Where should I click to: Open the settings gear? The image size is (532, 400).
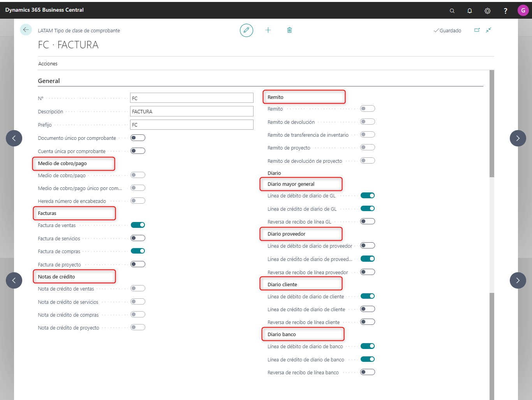(x=488, y=11)
